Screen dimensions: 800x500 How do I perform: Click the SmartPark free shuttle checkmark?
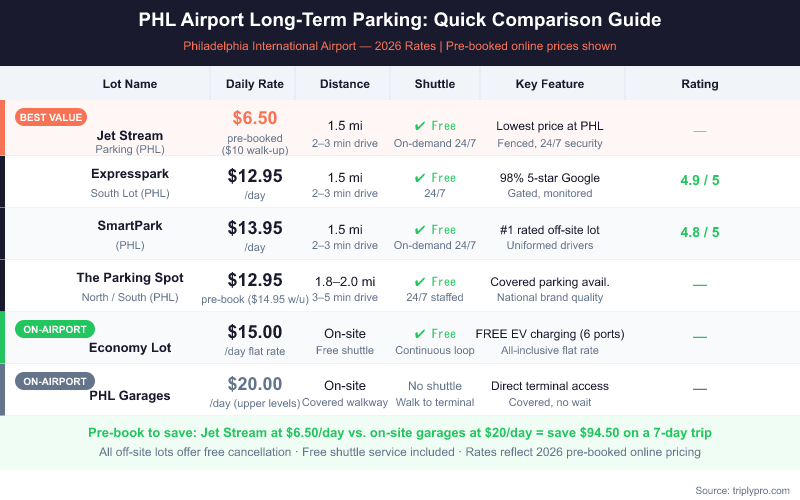tap(419, 230)
